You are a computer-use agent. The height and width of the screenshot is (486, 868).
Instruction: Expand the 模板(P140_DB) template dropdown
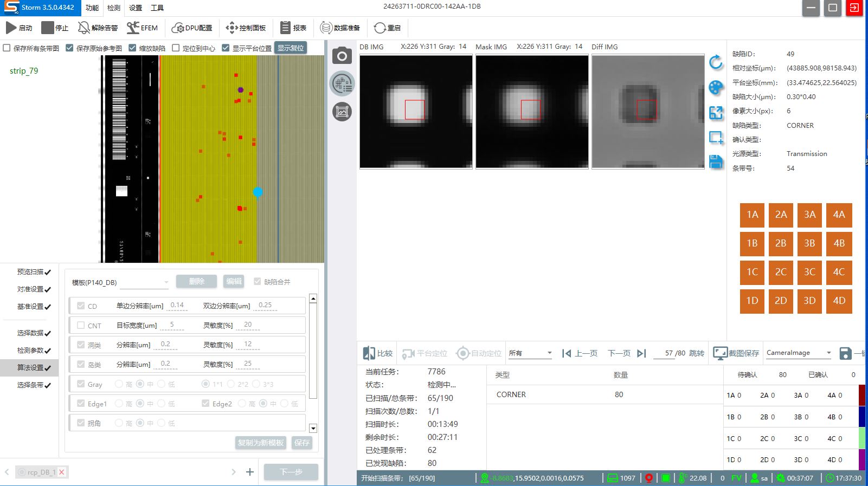[x=166, y=282]
